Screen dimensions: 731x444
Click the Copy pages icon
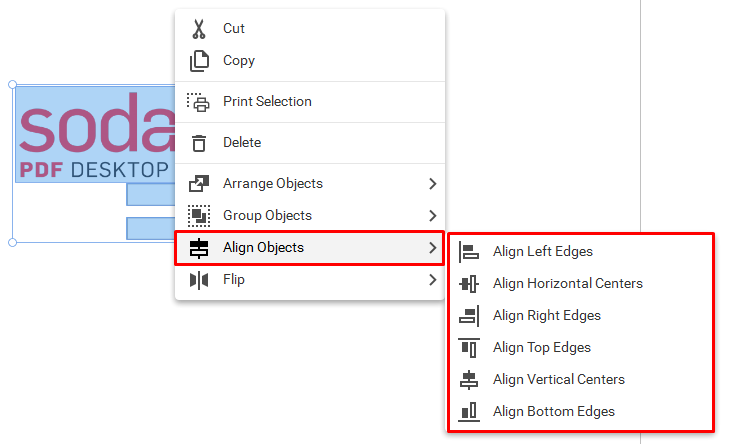199,61
